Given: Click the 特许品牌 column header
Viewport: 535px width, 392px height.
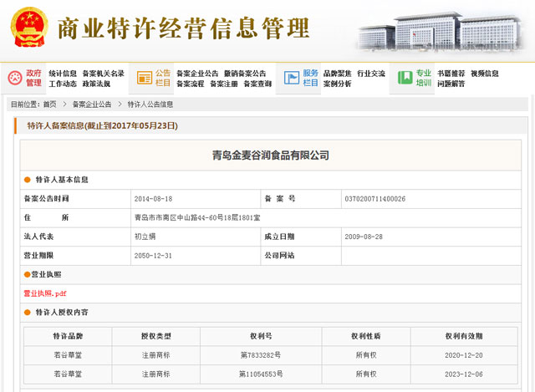Looking at the screenshot, I should click(x=68, y=336).
